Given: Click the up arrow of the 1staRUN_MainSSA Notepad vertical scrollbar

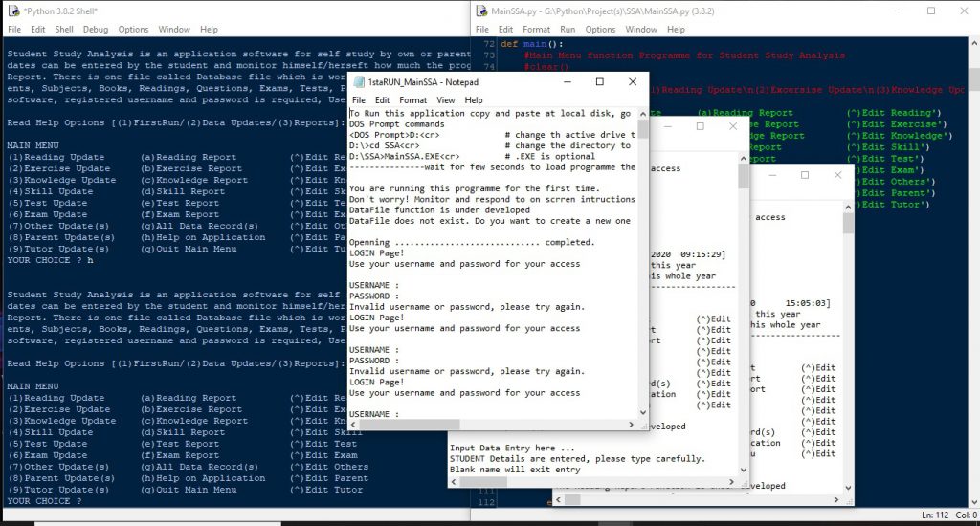Looking at the screenshot, I should pos(643,112).
